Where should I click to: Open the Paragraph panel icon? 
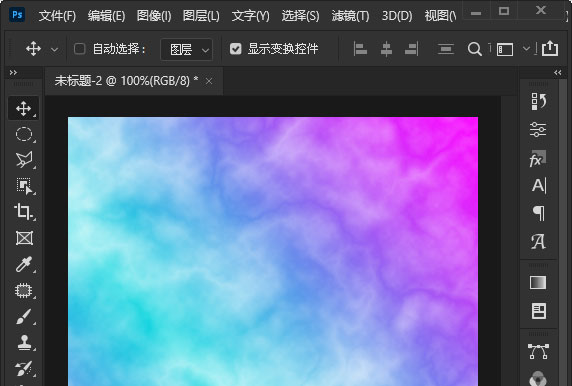point(539,213)
